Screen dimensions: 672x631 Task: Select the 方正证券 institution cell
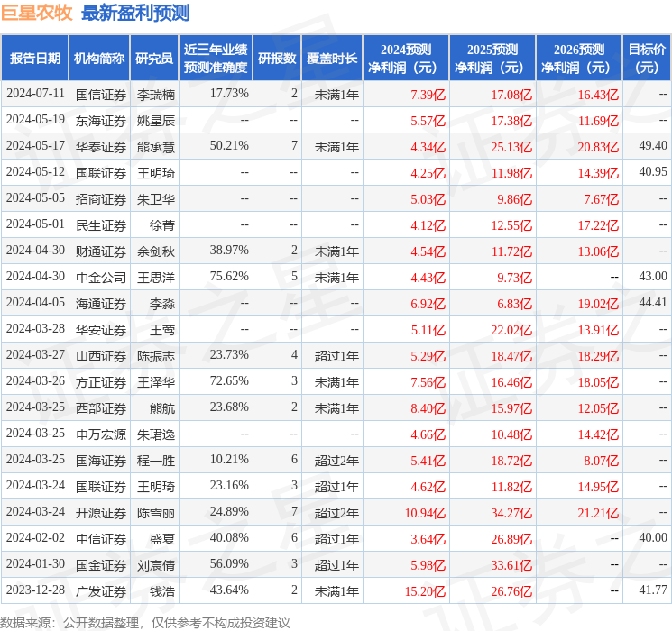(101, 381)
